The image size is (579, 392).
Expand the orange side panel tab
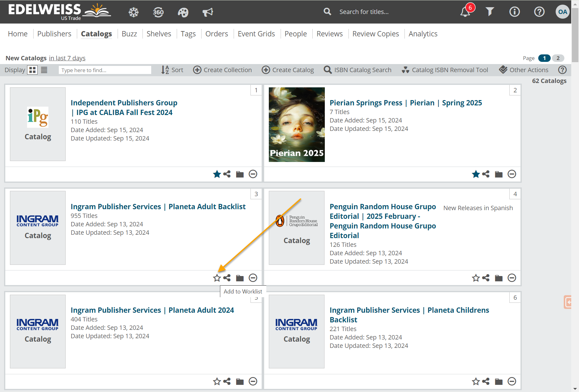pyautogui.click(x=568, y=302)
